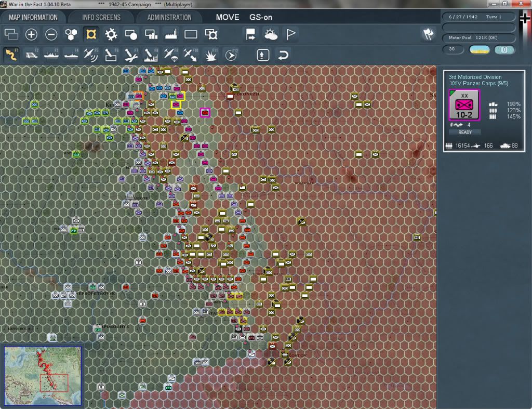Select the bomb city (F8) icon
532x409 pixels.
[151, 55]
